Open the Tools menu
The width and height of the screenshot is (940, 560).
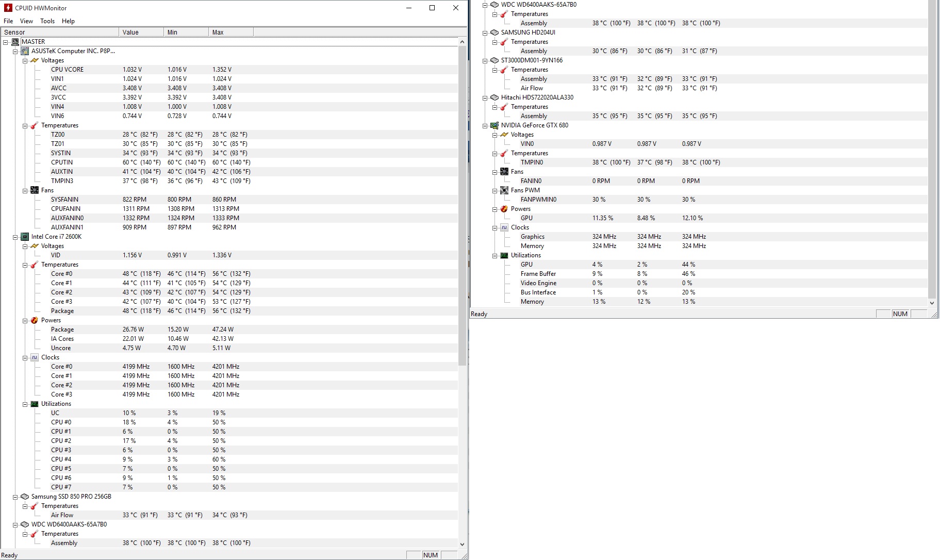tap(47, 21)
